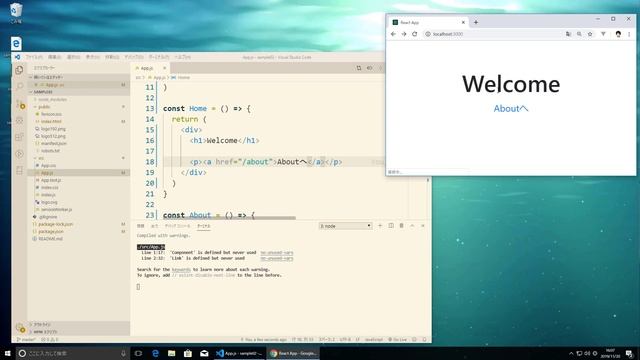Close the terminal panel with its X icon
The width and height of the screenshot is (640, 360).
422,226
